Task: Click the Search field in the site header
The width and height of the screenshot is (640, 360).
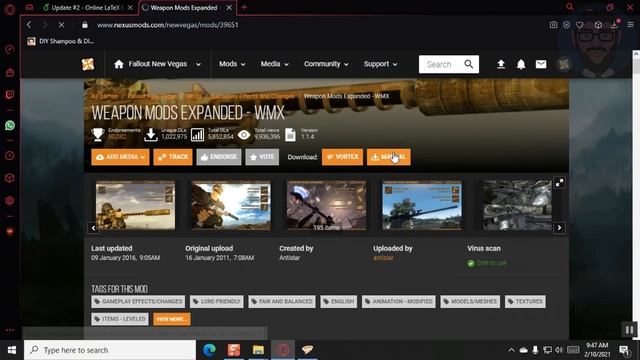Action: (x=442, y=64)
